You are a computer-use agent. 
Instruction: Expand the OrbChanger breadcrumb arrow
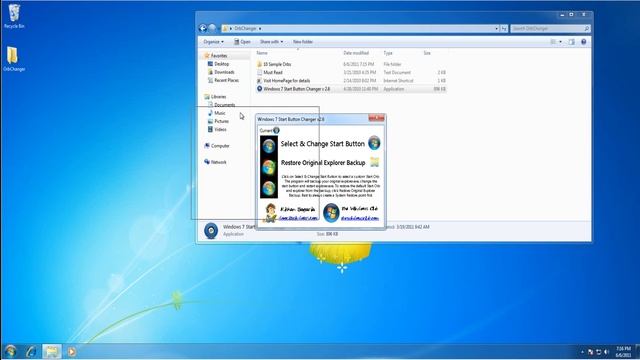point(260,29)
